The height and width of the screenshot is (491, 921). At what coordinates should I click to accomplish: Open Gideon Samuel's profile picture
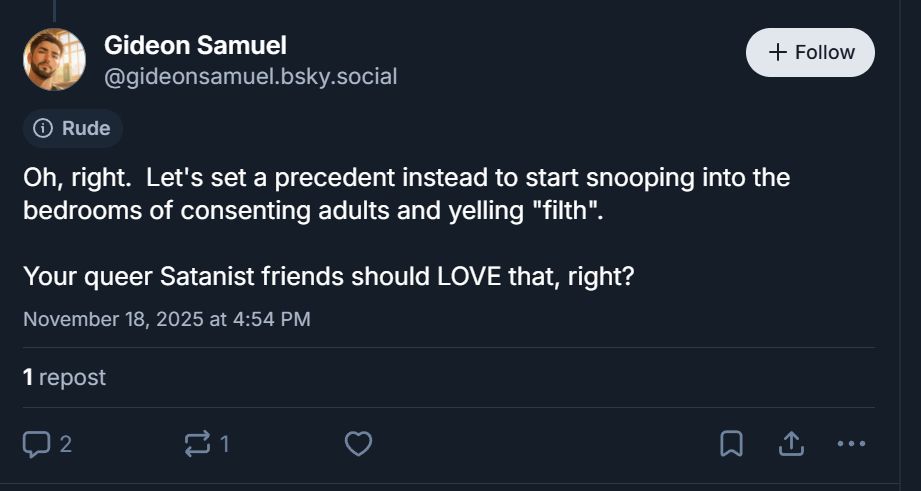click(54, 59)
